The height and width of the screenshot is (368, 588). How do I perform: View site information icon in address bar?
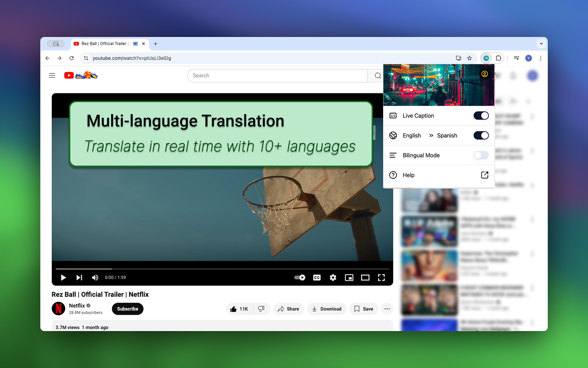coord(86,58)
